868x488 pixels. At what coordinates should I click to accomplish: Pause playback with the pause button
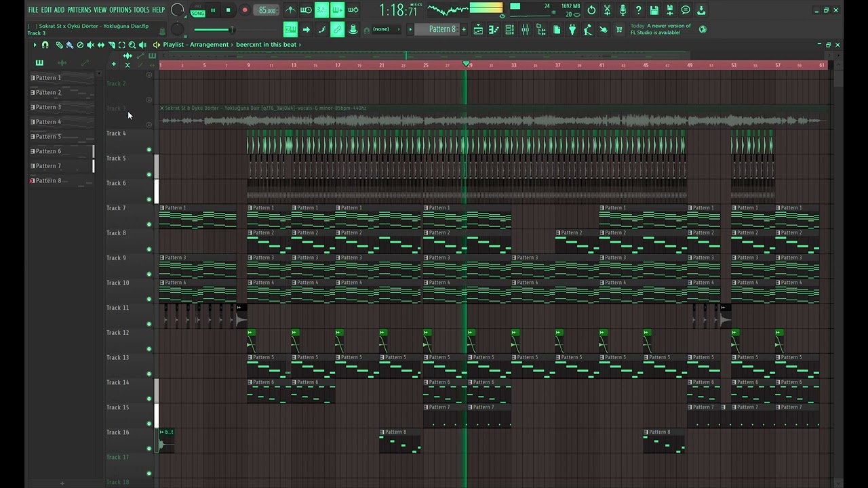pyautogui.click(x=213, y=10)
